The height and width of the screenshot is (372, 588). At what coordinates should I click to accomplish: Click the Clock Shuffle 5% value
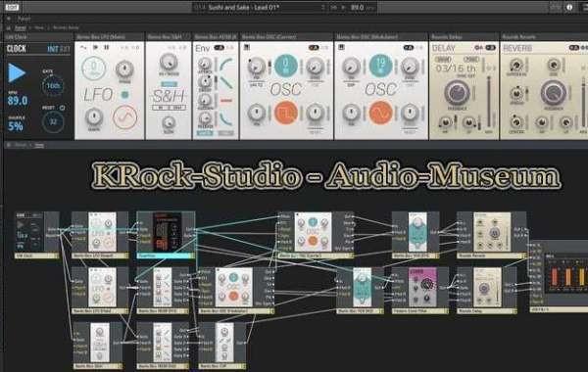16,126
